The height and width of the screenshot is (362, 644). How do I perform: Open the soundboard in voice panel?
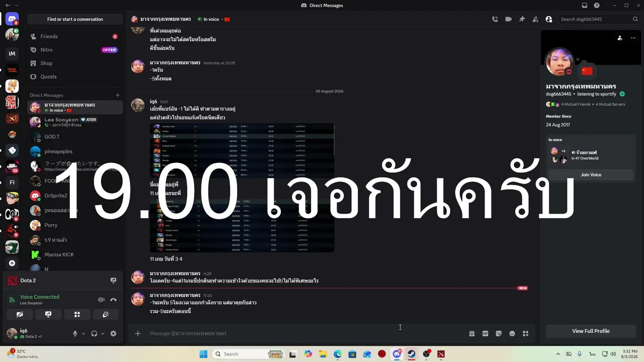(106, 314)
